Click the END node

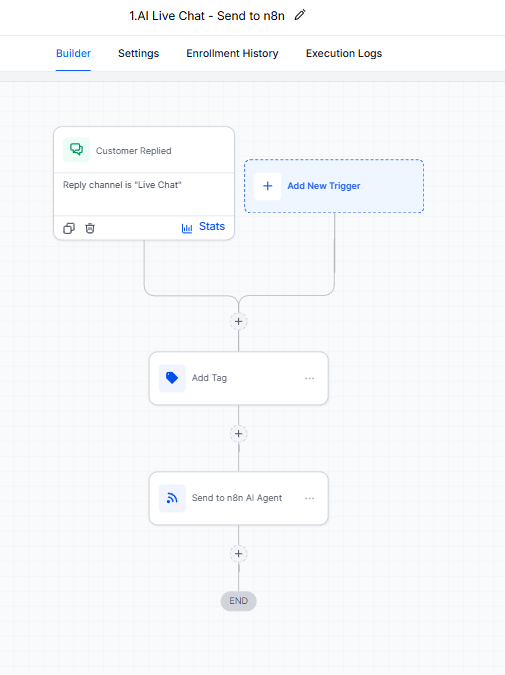pos(239,601)
